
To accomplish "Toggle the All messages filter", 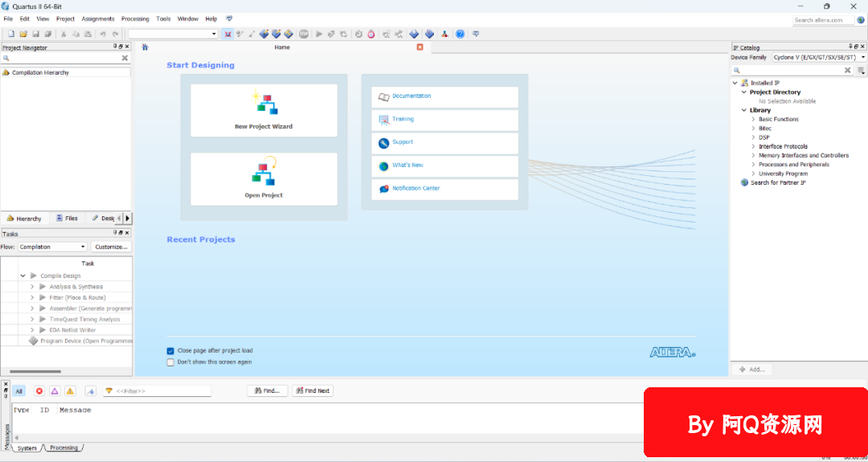I will (x=18, y=391).
